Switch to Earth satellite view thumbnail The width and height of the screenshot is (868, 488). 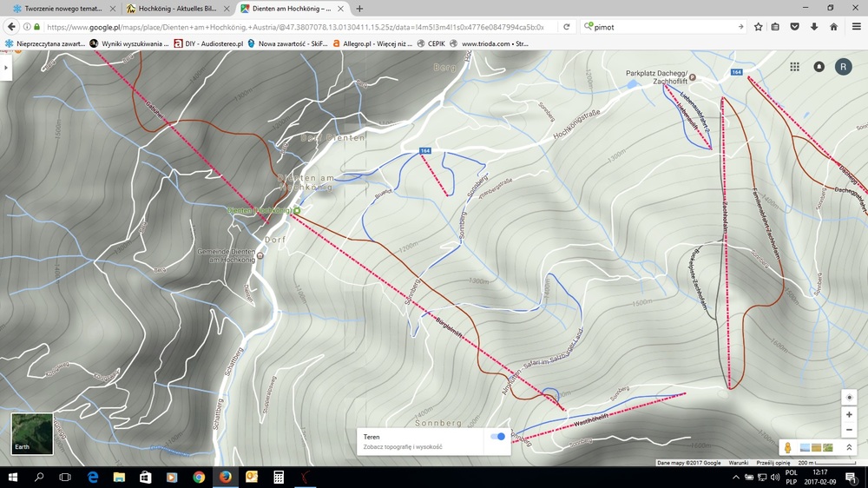click(32, 433)
